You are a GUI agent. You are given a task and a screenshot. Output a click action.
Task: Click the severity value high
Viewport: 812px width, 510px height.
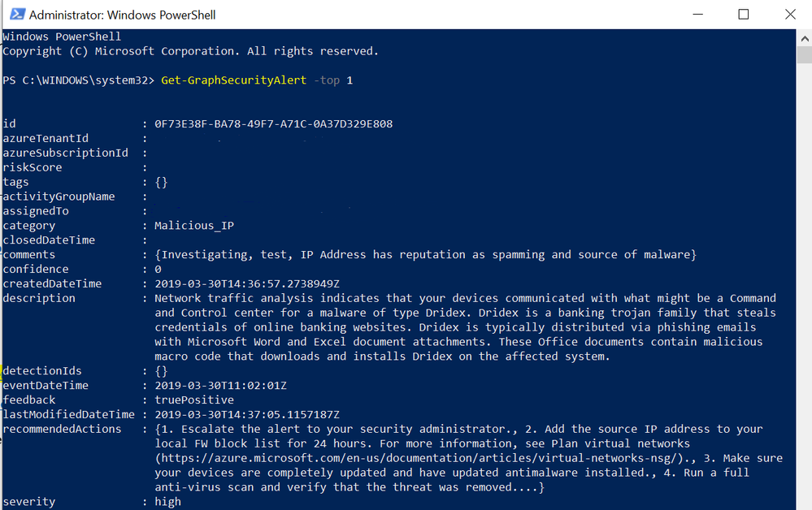[167, 502]
